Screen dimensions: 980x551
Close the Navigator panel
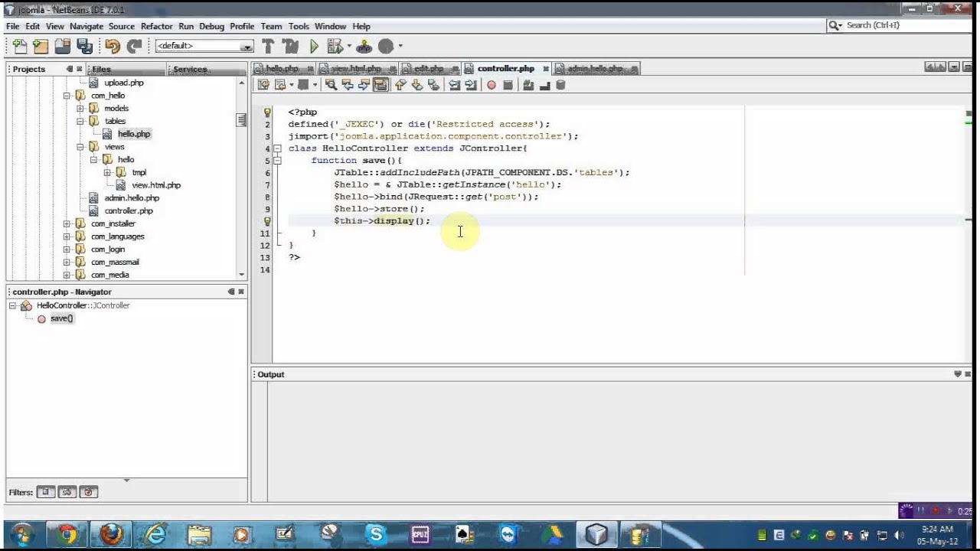click(x=241, y=292)
